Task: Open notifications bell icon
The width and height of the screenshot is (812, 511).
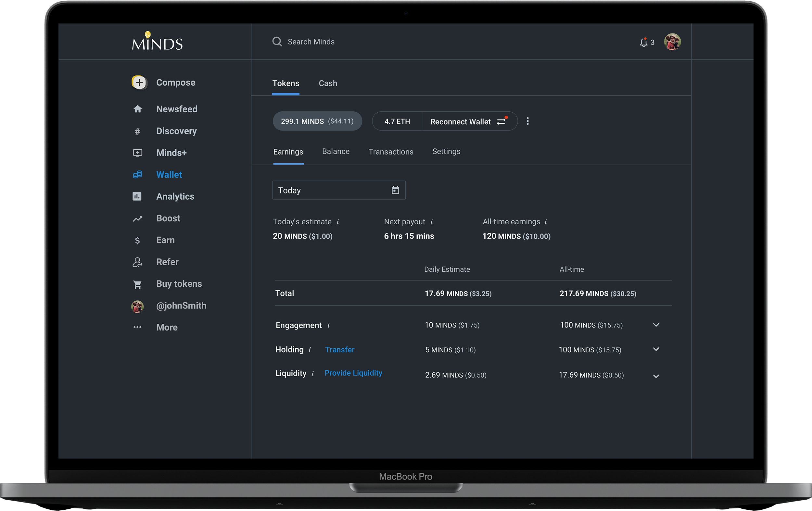Action: tap(643, 43)
